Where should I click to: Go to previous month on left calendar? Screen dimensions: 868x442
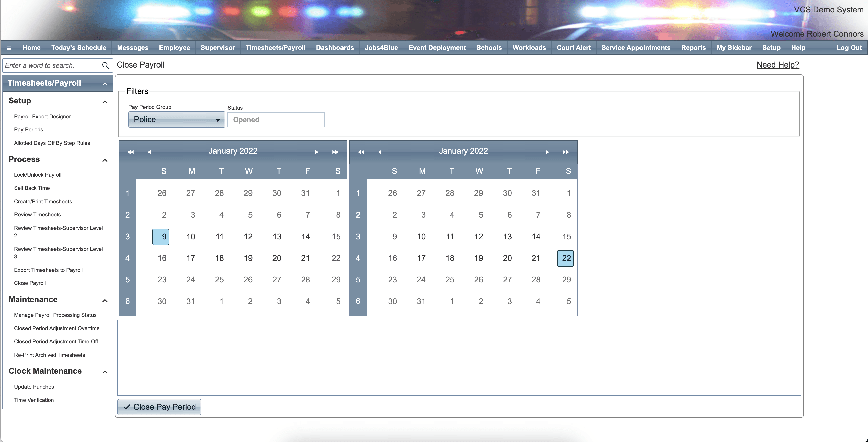(x=149, y=152)
